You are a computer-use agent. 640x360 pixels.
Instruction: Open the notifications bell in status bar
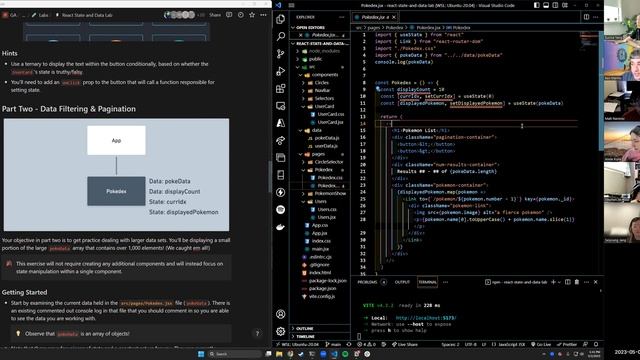pos(596,344)
